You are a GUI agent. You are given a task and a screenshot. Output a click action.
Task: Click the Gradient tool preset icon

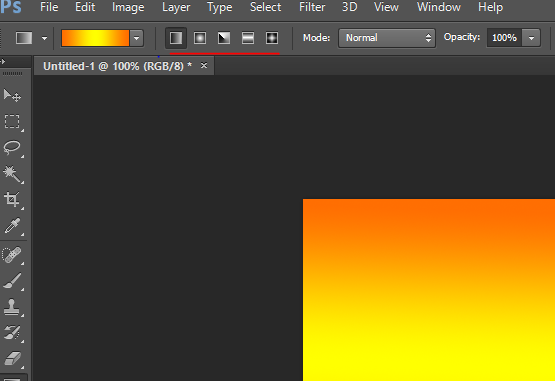click(24, 38)
